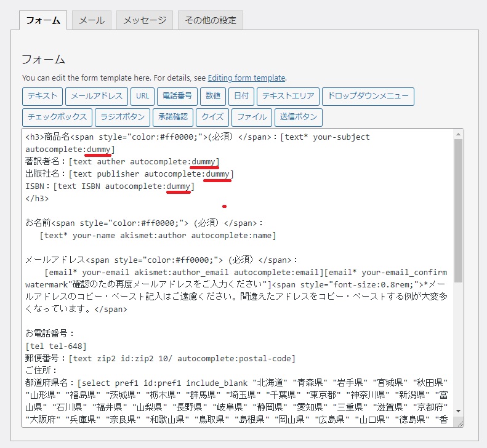Click the チェックボックス tag button
The height and width of the screenshot is (448, 487).
57,117
